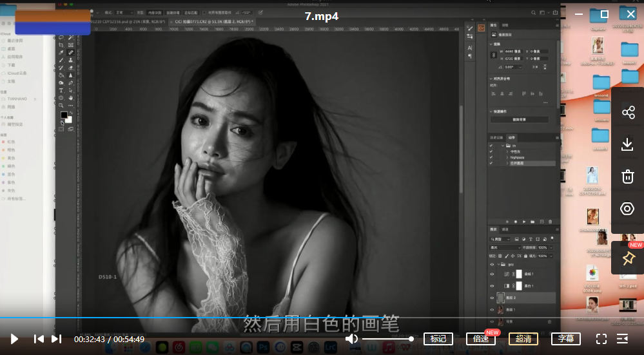The image size is (644, 355).
Task: Collapse the grp layer group
Action: coord(499,264)
